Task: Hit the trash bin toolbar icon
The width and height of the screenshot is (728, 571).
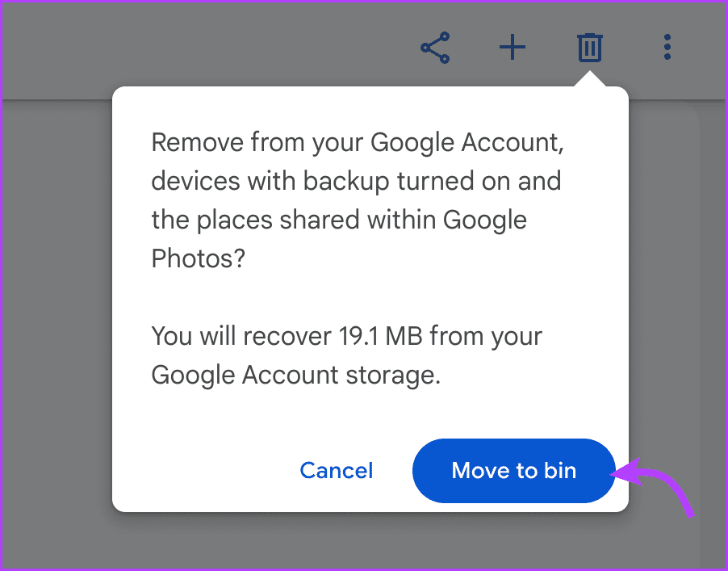Action: pos(588,48)
